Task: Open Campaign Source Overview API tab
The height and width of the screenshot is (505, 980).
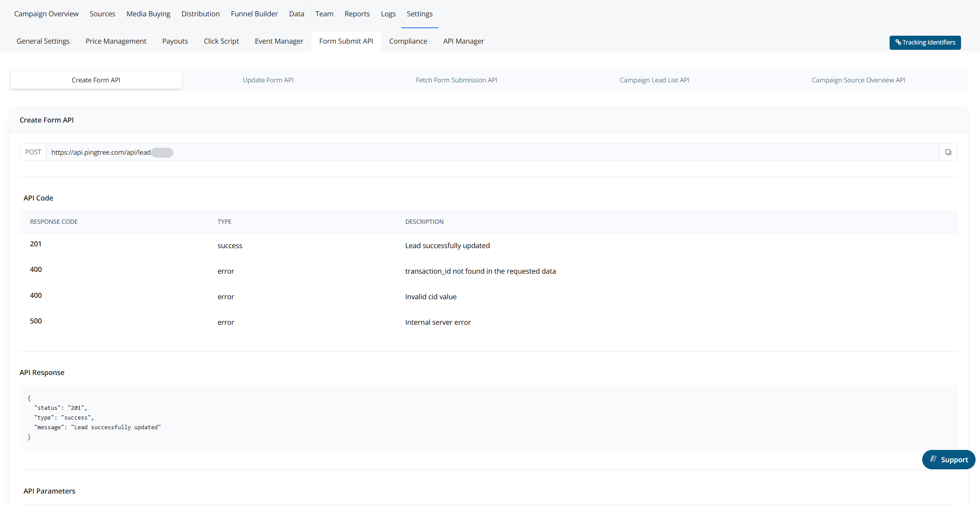Action: pos(858,80)
